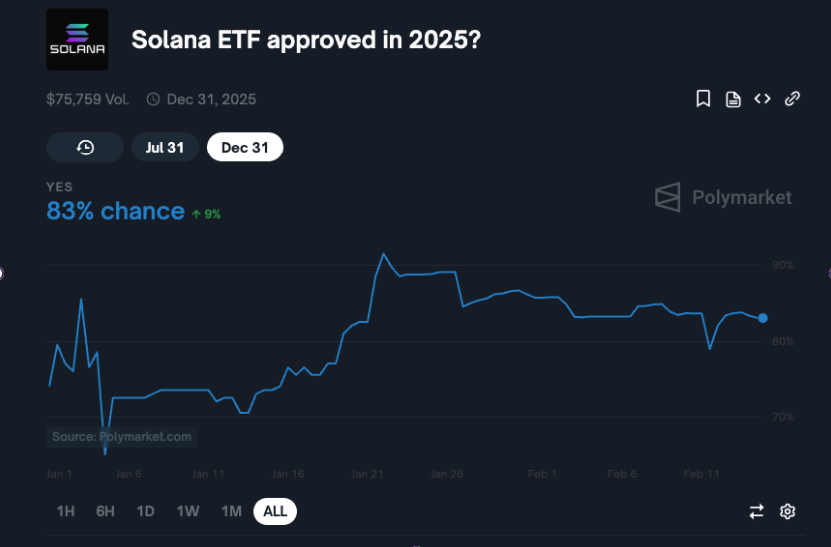The height and width of the screenshot is (547, 831).
Task: Choose the ALL time range
Action: point(275,511)
